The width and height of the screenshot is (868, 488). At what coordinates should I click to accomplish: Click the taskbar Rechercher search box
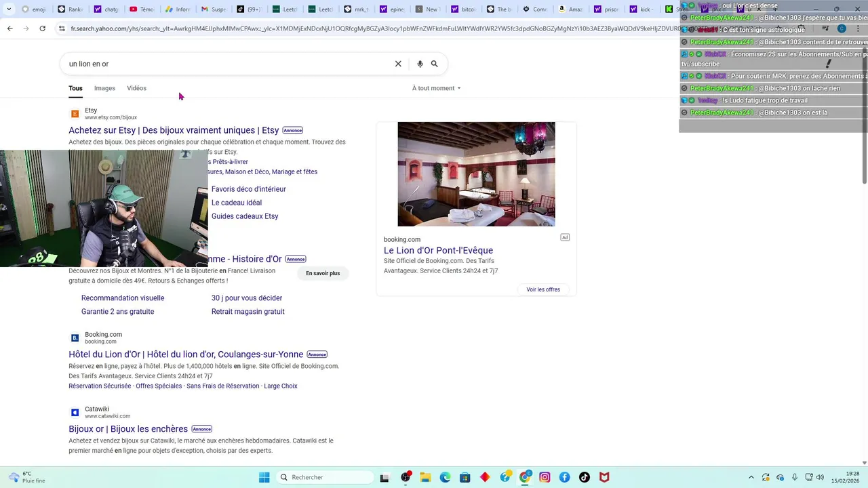(325, 477)
